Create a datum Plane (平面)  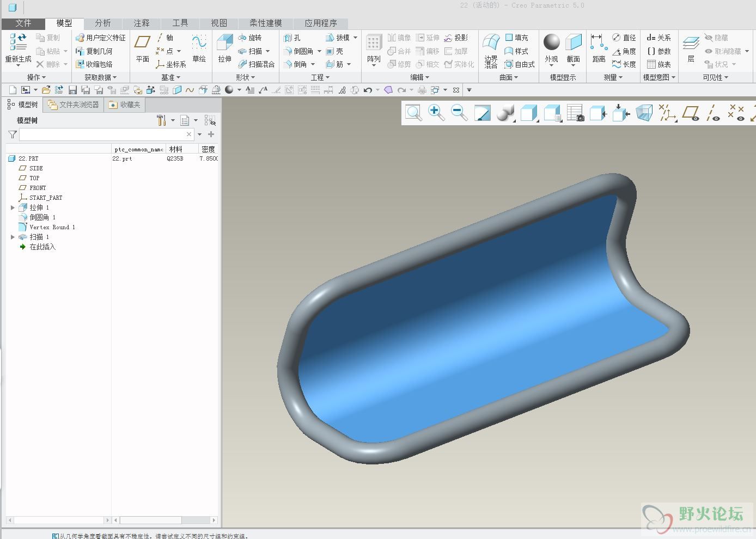pyautogui.click(x=142, y=48)
